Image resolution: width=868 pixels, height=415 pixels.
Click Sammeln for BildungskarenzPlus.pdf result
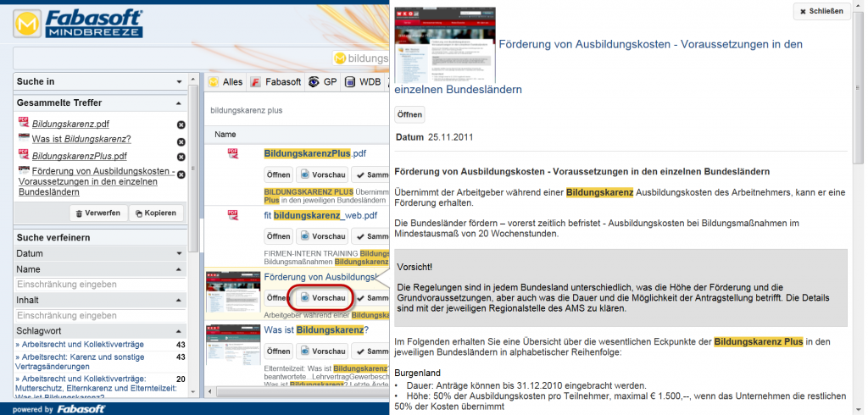click(x=371, y=174)
